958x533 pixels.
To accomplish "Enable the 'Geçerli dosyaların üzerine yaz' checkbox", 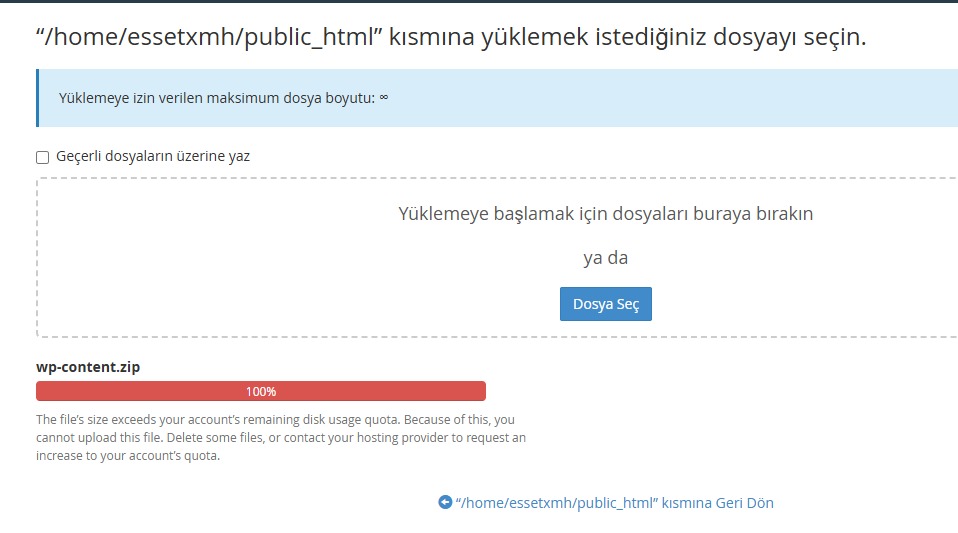I will [42, 157].
